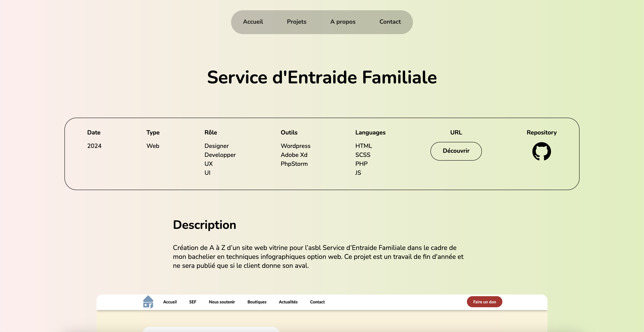Click the Découvrir button
This screenshot has width=644, height=332.
pos(456,151)
